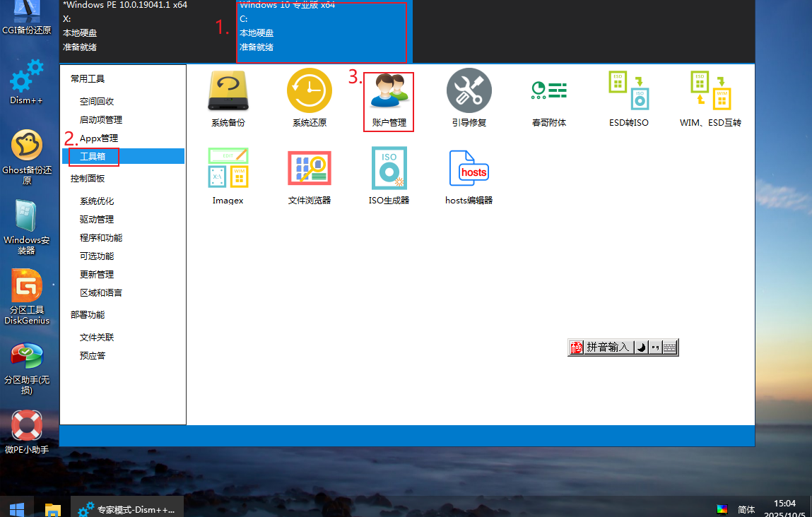
Task: Open 分区工具DiskGenius desktop shortcut
Action: (27, 297)
